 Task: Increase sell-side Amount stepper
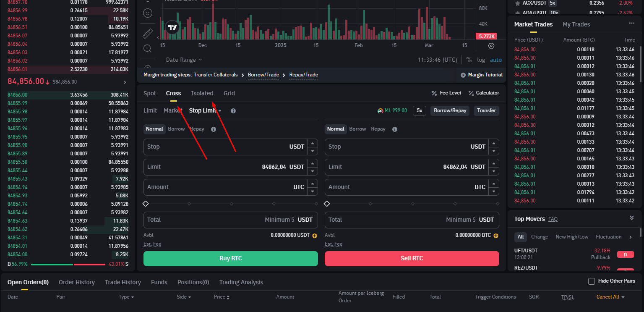point(494,184)
